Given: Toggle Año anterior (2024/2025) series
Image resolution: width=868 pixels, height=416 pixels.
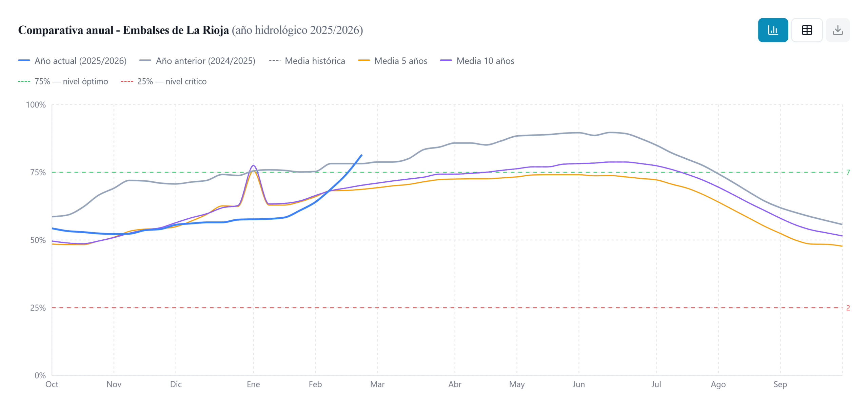Looking at the screenshot, I should click(205, 61).
